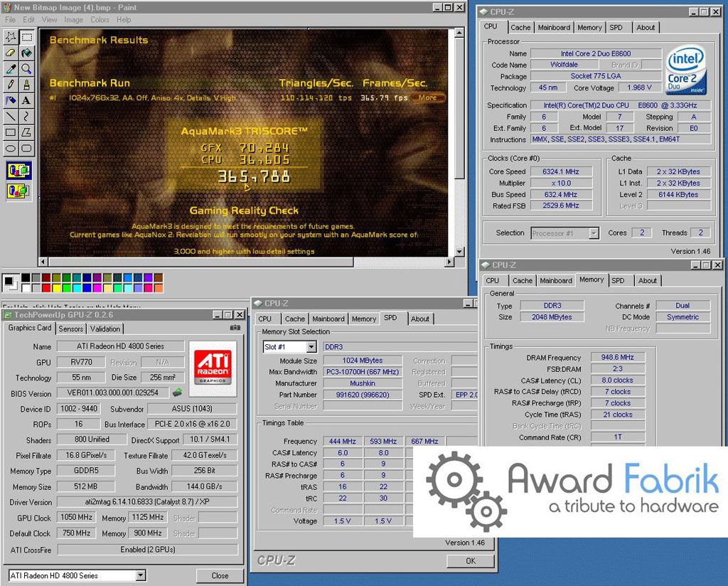Open the Help menu in Paint
This screenshot has height=586, width=728.
click(124, 19)
